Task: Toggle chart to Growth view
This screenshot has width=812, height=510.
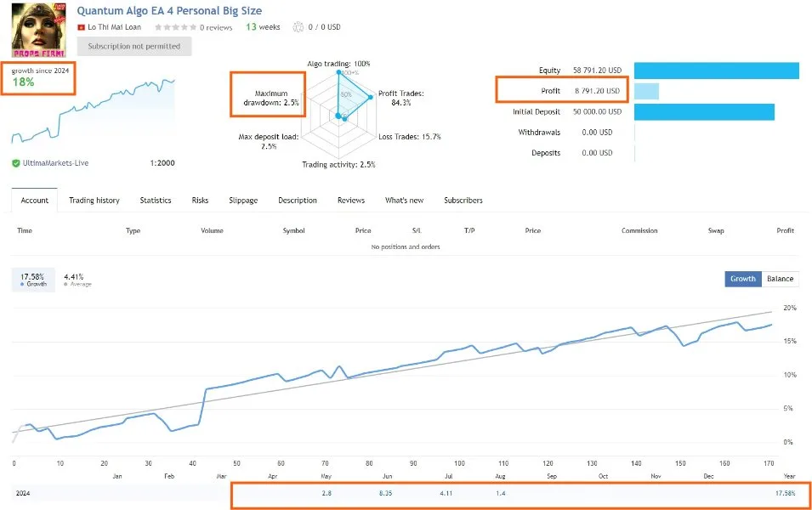Action: click(743, 279)
